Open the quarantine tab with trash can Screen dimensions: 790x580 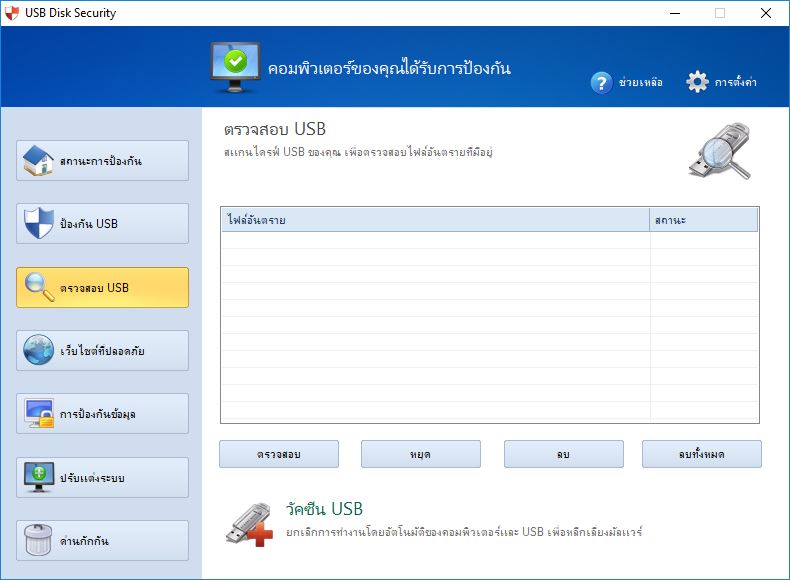coord(102,541)
